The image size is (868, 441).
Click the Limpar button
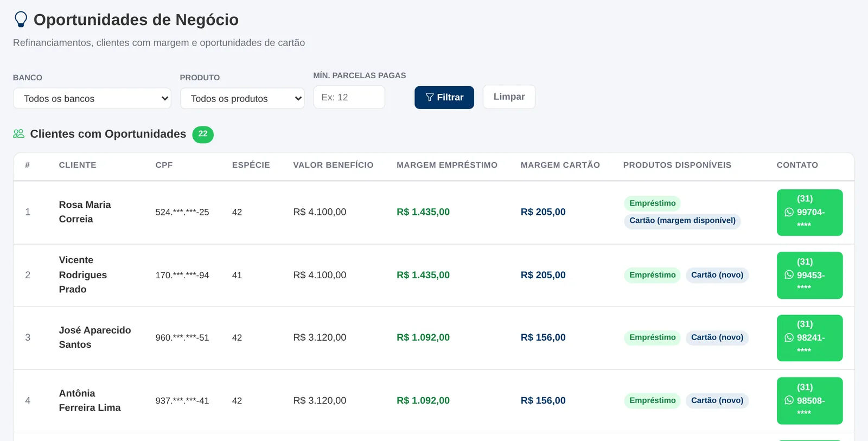pyautogui.click(x=509, y=97)
